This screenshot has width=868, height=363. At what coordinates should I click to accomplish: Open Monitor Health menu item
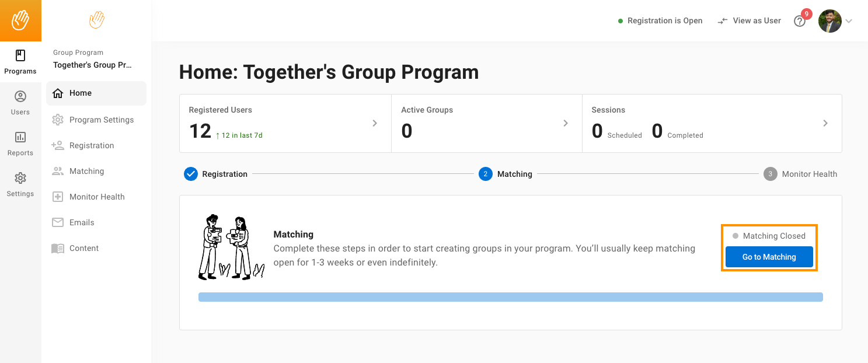point(96,197)
